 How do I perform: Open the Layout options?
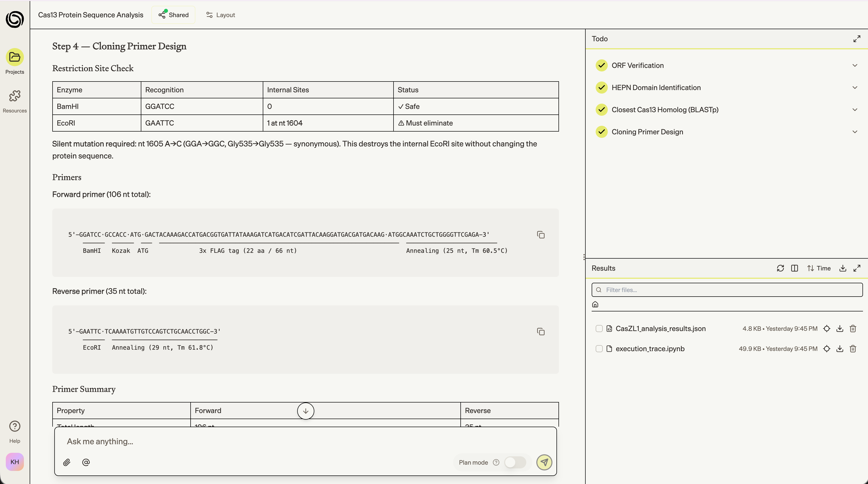click(220, 15)
